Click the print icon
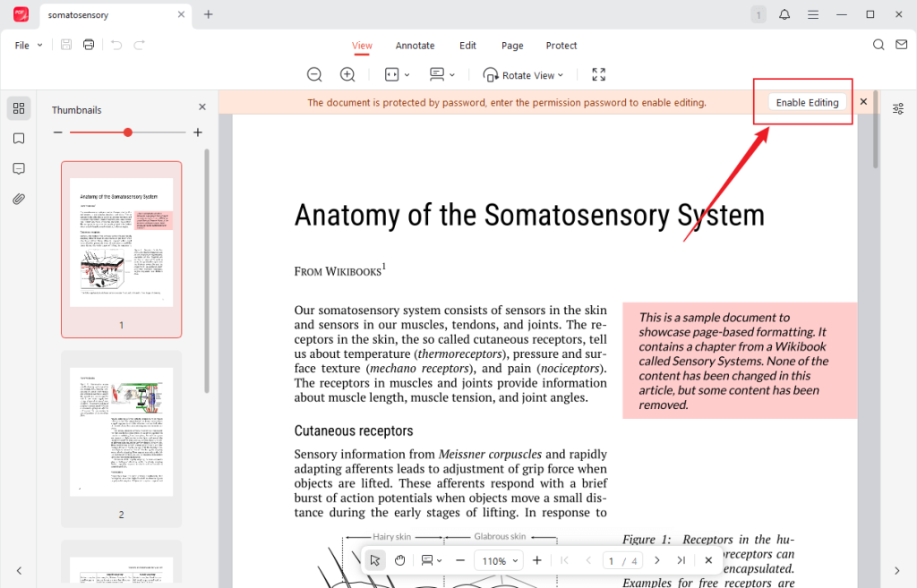 point(89,45)
